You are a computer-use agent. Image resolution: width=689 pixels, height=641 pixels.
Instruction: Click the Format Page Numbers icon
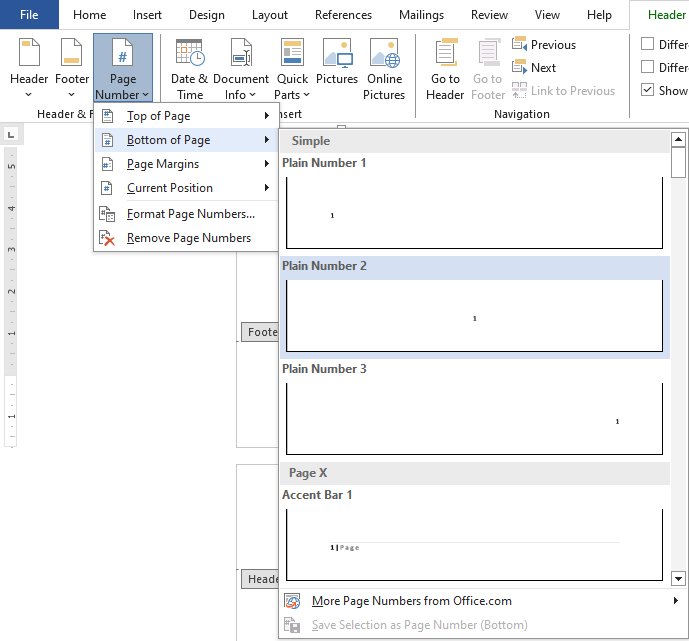click(107, 214)
